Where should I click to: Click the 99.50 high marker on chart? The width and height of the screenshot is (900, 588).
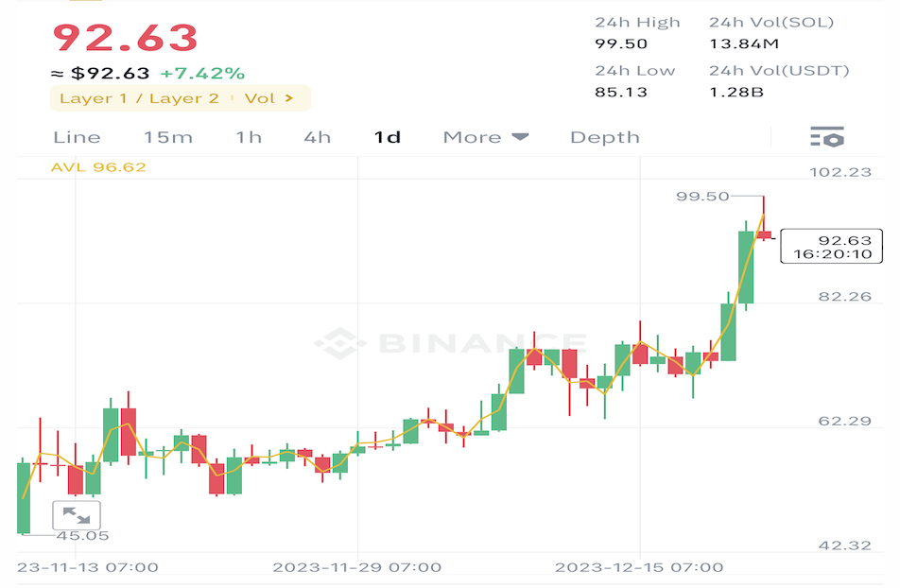pyautogui.click(x=702, y=197)
